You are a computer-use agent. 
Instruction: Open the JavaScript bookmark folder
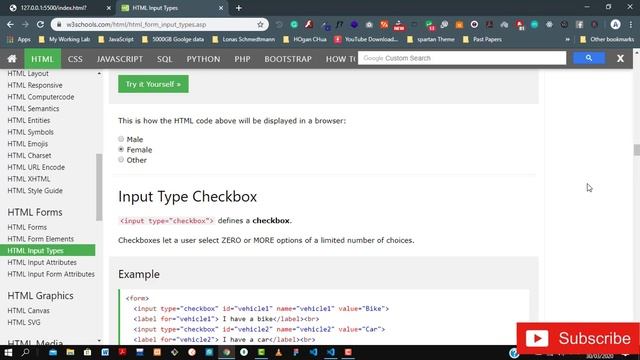116,40
